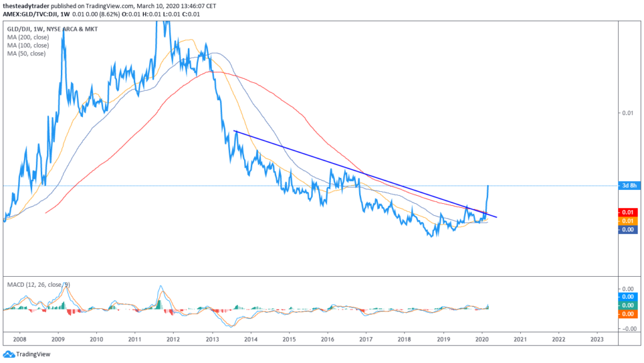The width and height of the screenshot is (644, 363).
Task: Click the orange 0.01 MA price tag
Action: coord(628,221)
